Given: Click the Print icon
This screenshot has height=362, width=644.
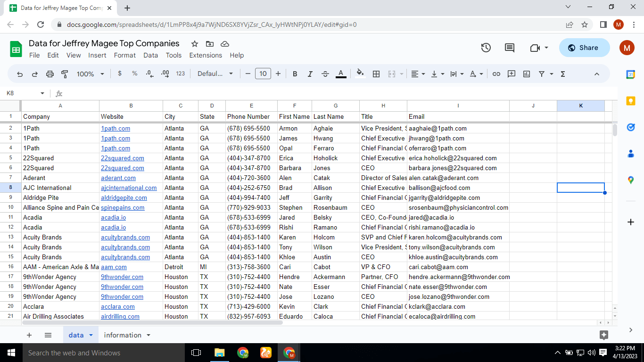Looking at the screenshot, I should [50, 74].
